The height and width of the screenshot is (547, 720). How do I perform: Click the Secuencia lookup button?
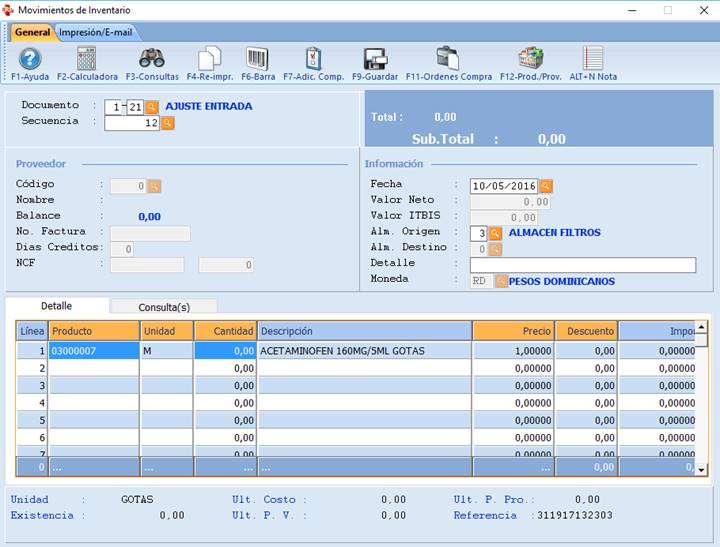(167, 123)
